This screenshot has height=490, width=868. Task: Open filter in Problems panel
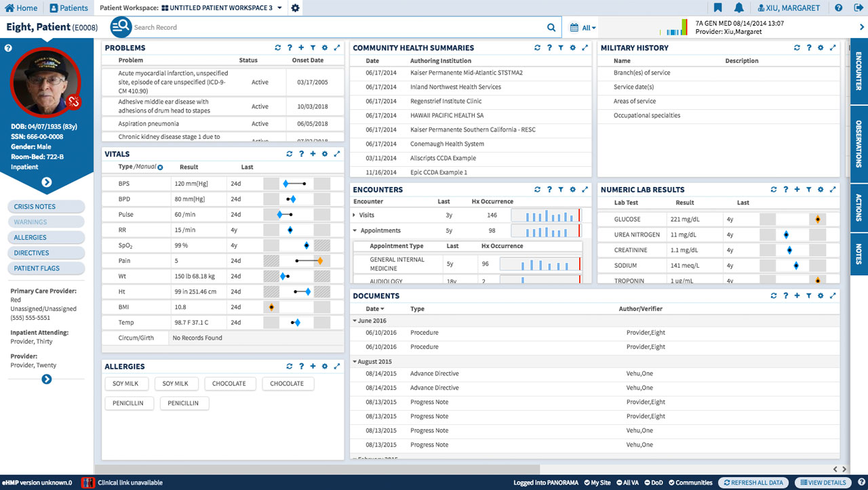[x=313, y=48]
